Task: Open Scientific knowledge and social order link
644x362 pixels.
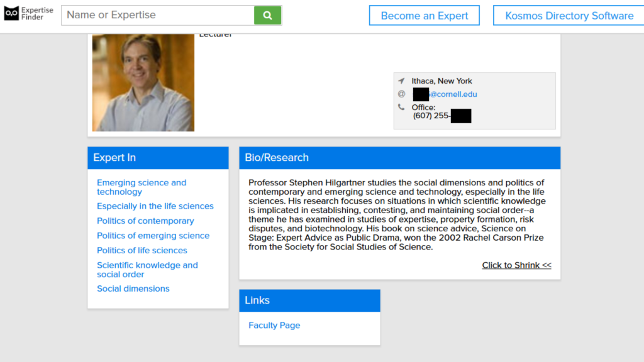Action: tap(147, 270)
